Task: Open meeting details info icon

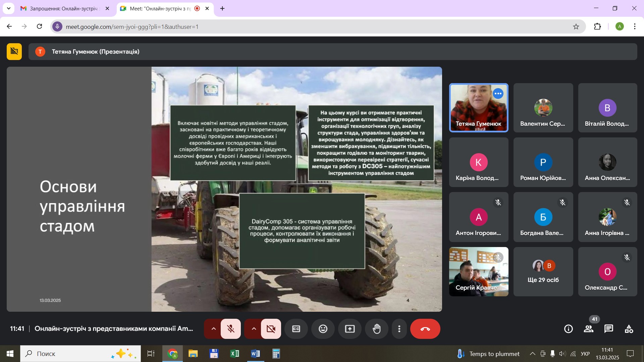Action: 569,329
